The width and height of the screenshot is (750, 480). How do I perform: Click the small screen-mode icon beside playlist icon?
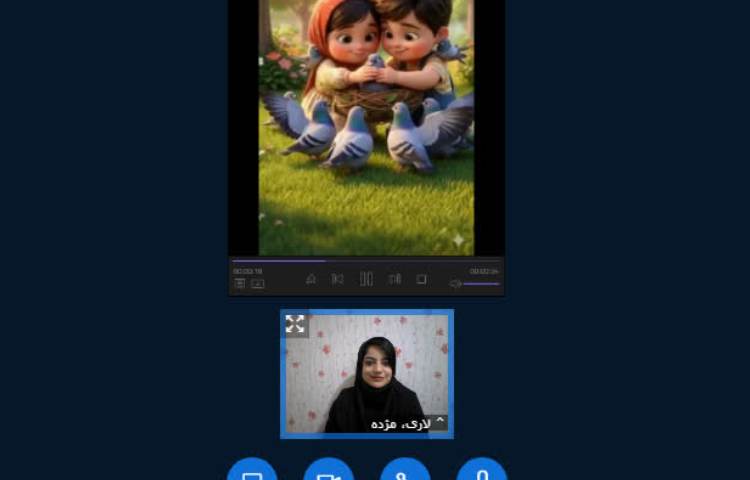pos(258,284)
